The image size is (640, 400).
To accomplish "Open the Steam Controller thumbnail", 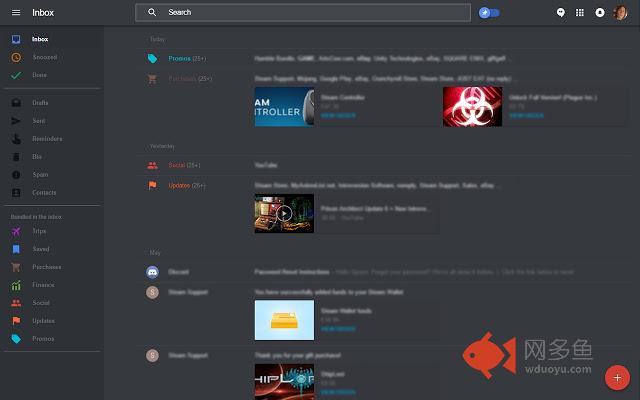I will (x=284, y=107).
